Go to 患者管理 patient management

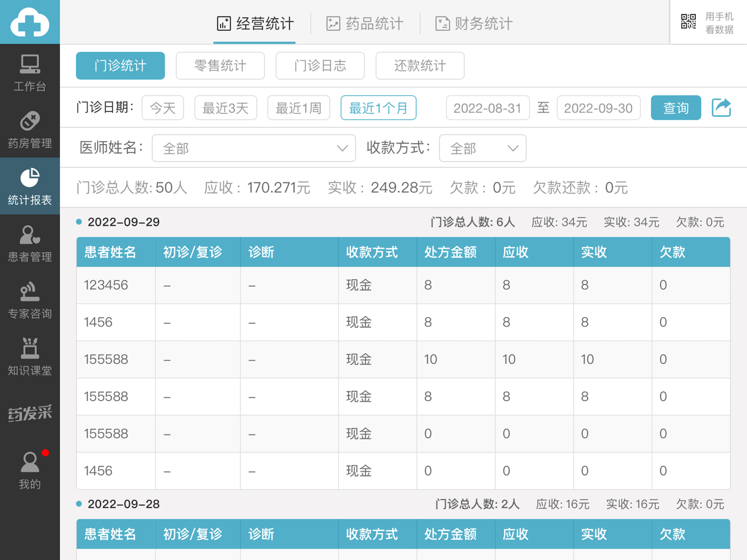30,243
